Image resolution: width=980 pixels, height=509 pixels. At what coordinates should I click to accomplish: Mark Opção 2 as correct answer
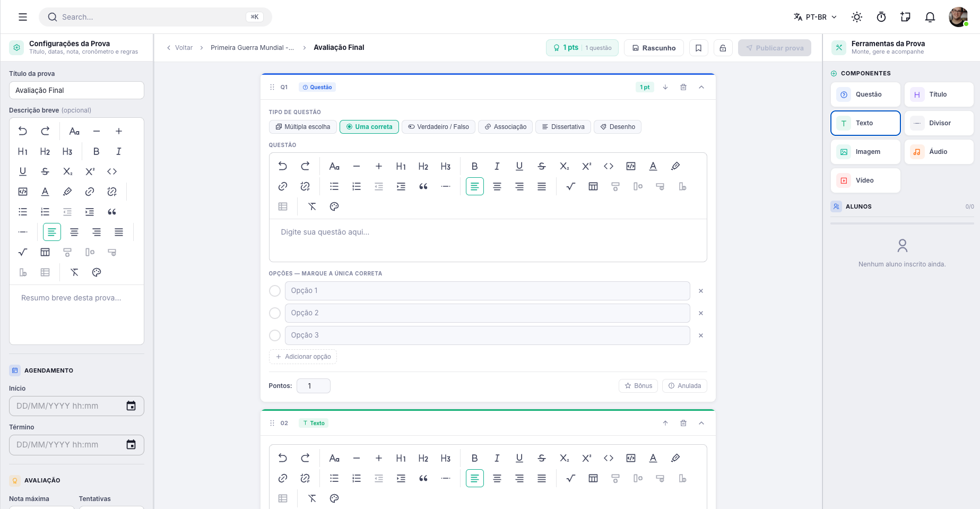pyautogui.click(x=275, y=313)
